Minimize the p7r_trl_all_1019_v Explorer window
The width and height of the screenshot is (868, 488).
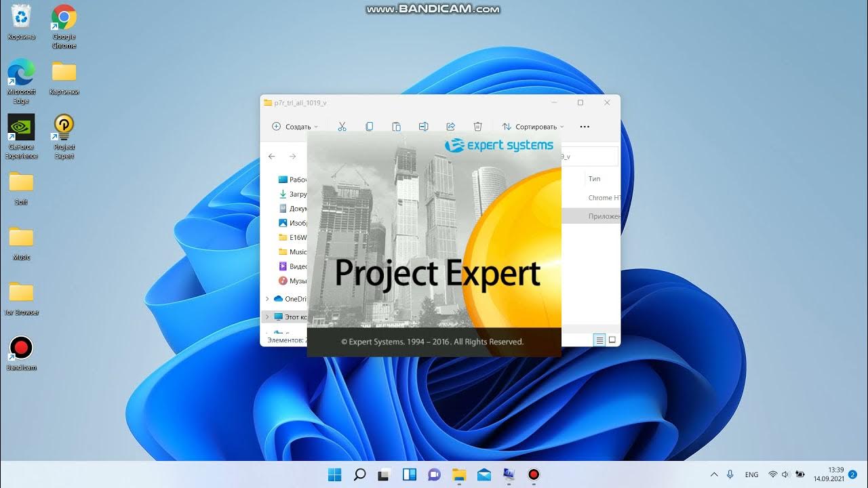[x=555, y=102]
